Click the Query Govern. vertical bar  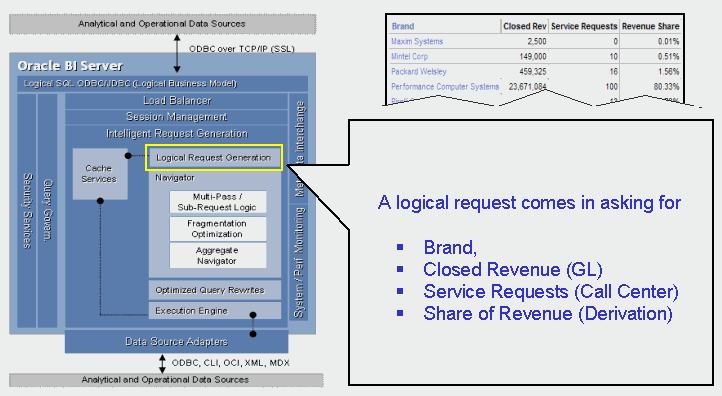coord(47,211)
